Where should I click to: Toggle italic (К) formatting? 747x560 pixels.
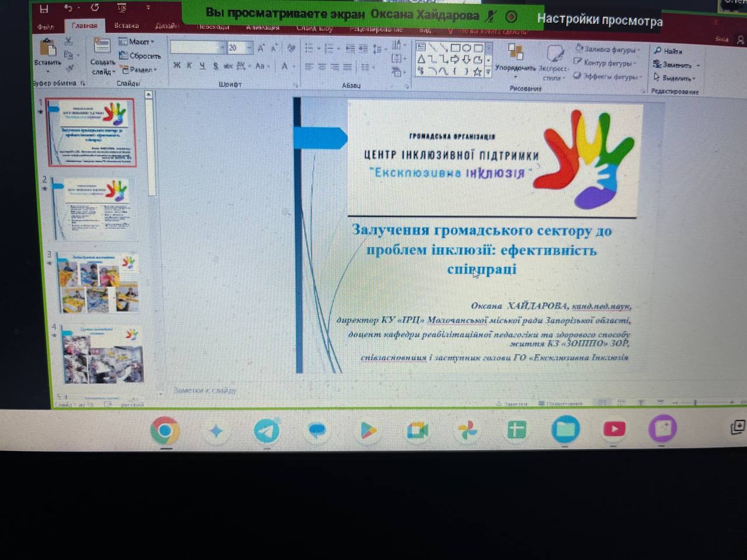point(190,66)
